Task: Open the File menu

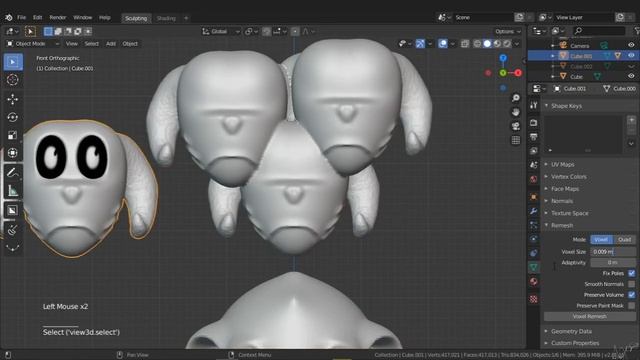Action: (22, 18)
